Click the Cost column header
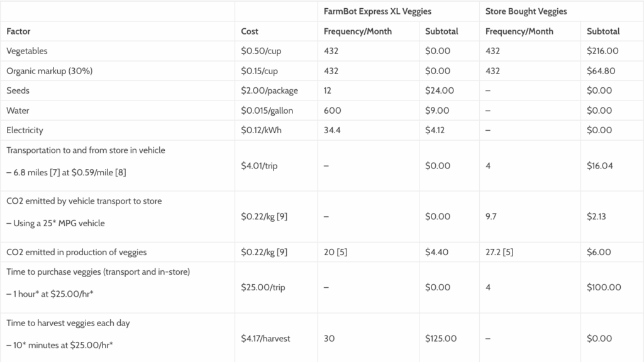 [250, 31]
